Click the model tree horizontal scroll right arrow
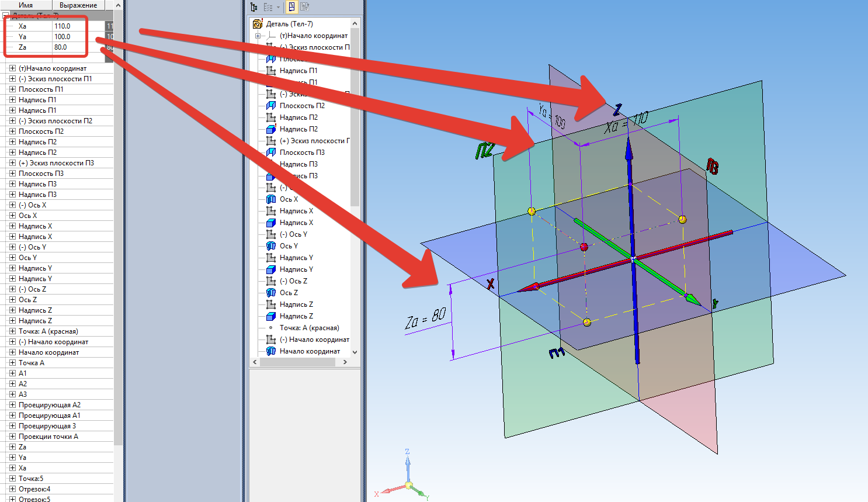 345,362
